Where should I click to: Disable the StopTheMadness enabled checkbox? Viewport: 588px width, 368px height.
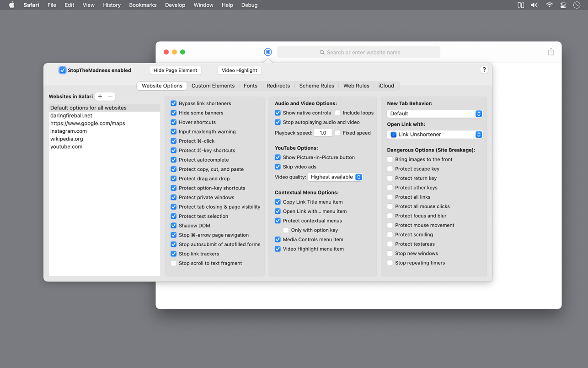(63, 70)
